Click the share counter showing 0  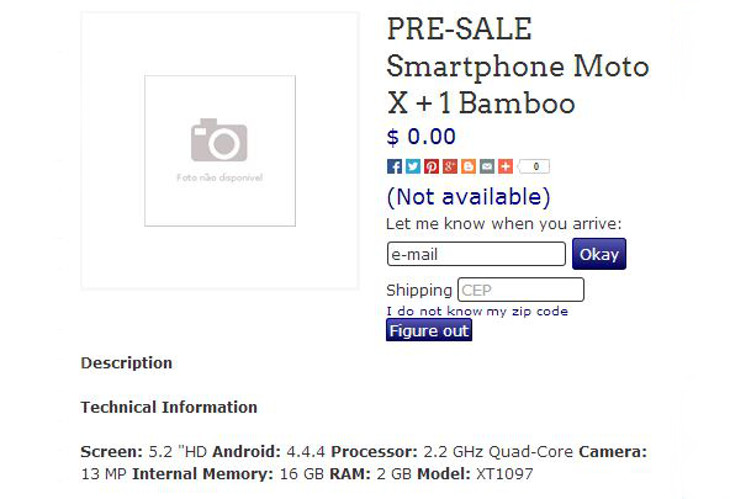pyautogui.click(x=534, y=167)
